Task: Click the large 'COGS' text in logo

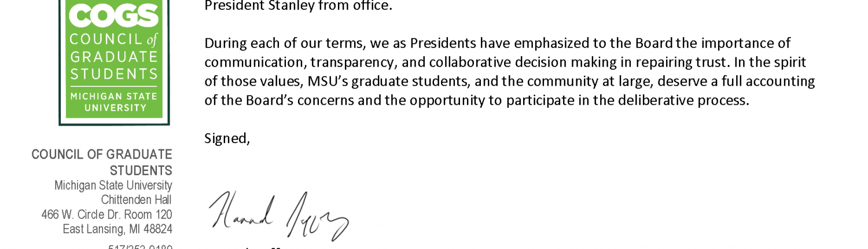Action: point(114,17)
